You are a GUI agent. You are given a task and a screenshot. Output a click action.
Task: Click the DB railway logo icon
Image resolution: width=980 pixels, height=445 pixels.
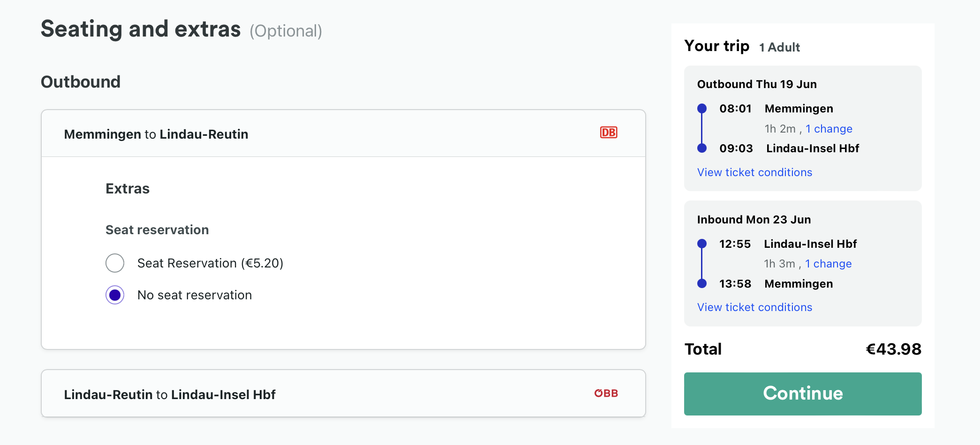click(609, 133)
